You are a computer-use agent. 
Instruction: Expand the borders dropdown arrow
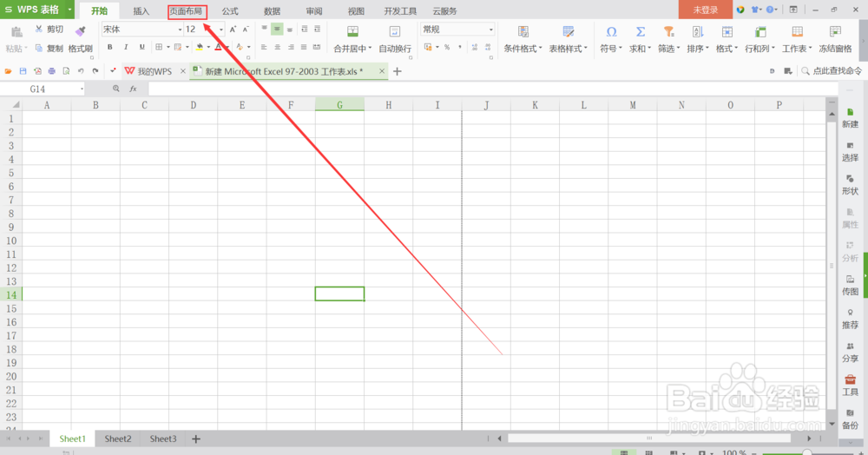(x=168, y=47)
